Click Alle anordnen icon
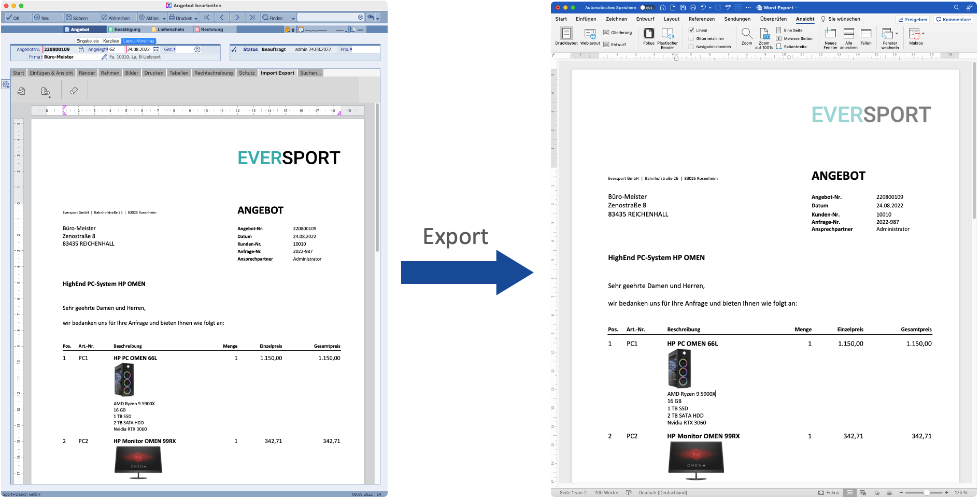980x500 pixels. (848, 34)
